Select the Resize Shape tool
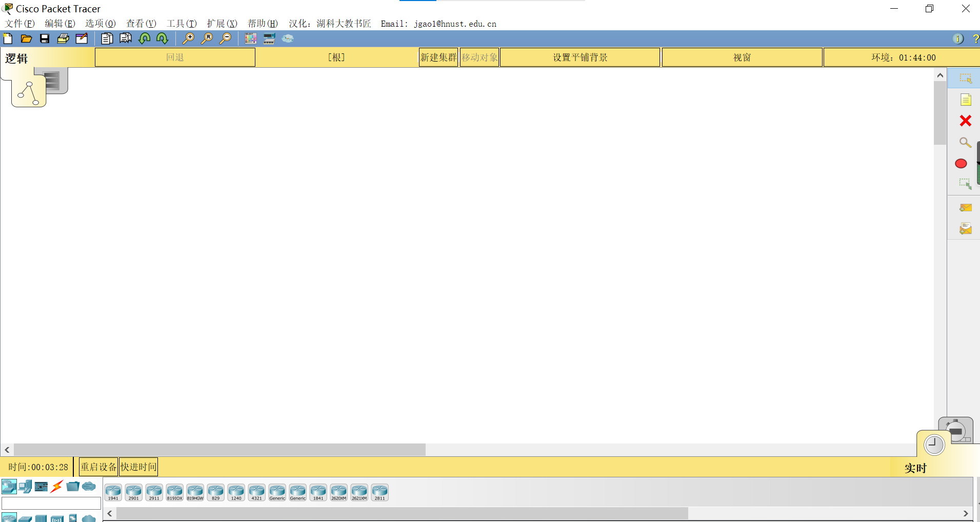The width and height of the screenshot is (980, 522). click(x=965, y=184)
